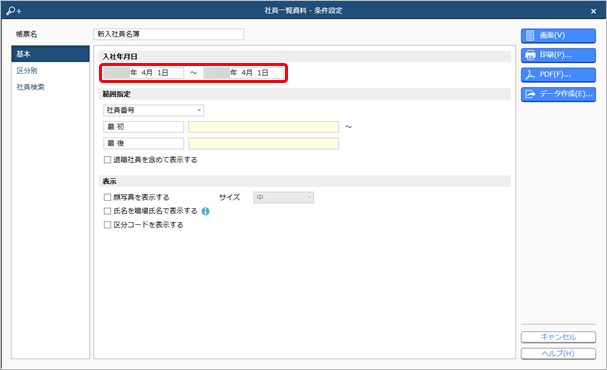607x370 pixels.
Task: Close the 条件設定 dialog window
Action: (x=593, y=12)
